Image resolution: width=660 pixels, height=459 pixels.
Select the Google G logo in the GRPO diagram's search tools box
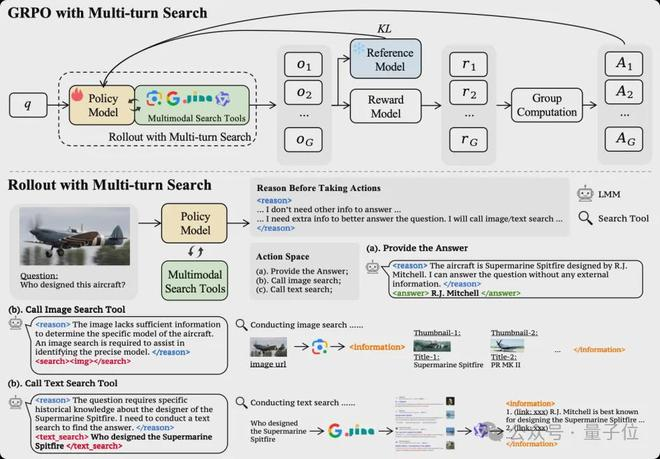(173, 99)
